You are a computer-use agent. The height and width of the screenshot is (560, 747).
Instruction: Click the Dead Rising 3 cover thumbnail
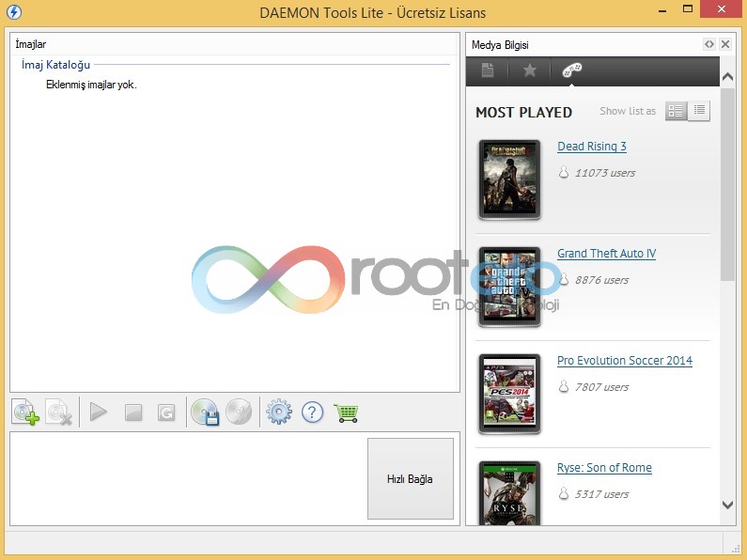click(510, 179)
